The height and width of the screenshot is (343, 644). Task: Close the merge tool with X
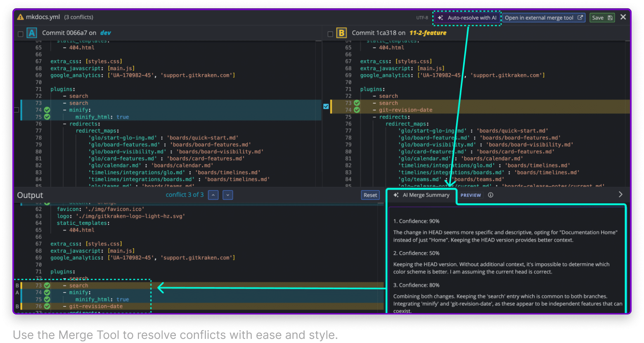click(x=623, y=17)
